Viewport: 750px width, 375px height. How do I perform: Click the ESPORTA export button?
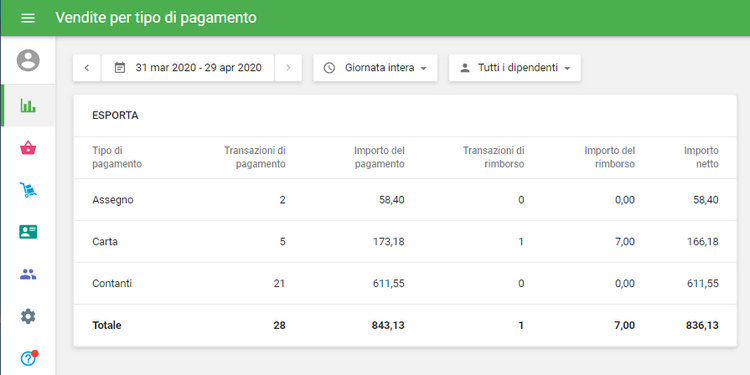tap(115, 116)
